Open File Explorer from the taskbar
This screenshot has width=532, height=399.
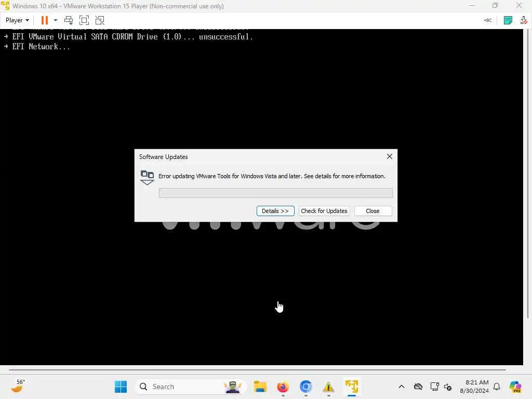[x=260, y=387]
